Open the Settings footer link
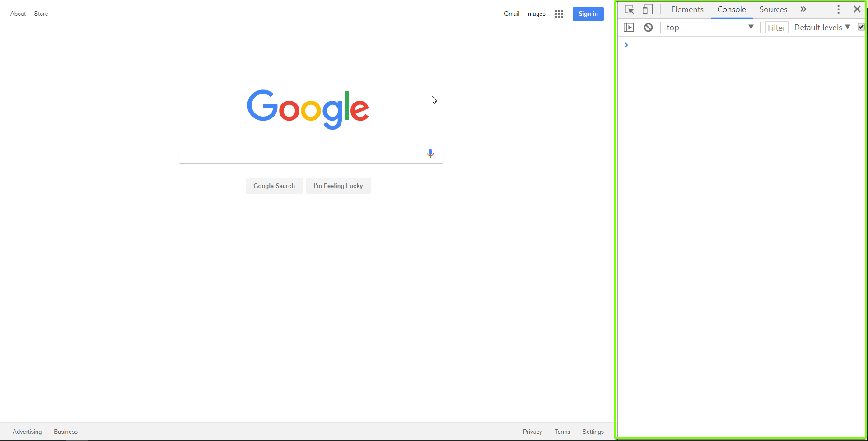This screenshot has width=868, height=441. (x=593, y=432)
